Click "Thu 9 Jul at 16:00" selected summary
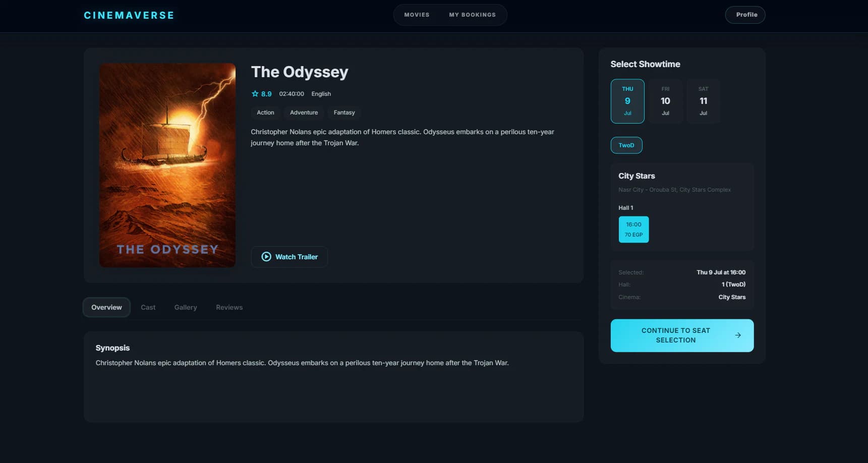This screenshot has height=463, width=868. pos(721,272)
